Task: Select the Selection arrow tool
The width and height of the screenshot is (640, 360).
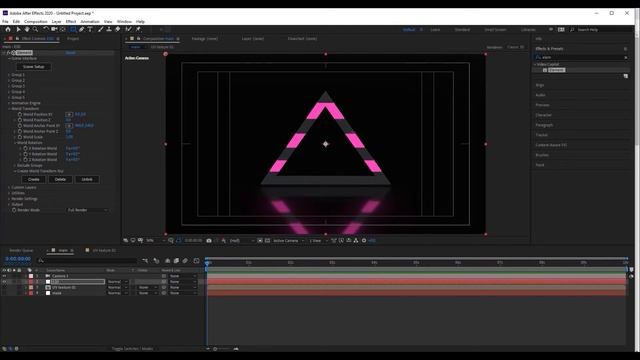Action: click(x=18, y=29)
